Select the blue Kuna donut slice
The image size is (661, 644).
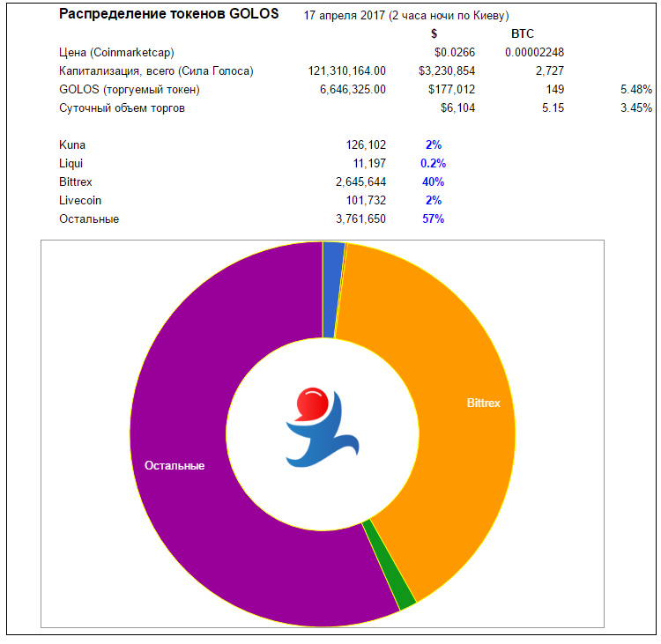click(x=332, y=290)
